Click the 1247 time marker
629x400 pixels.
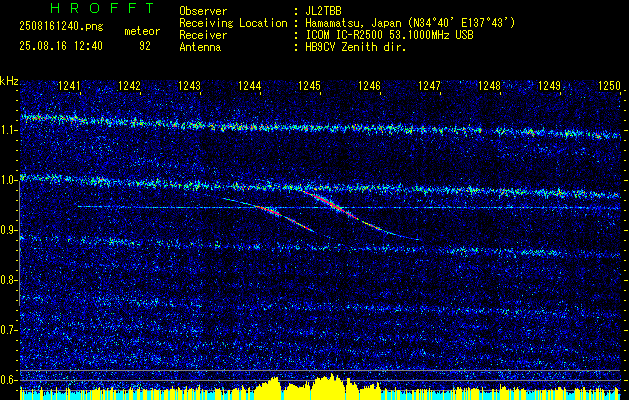[x=429, y=86]
